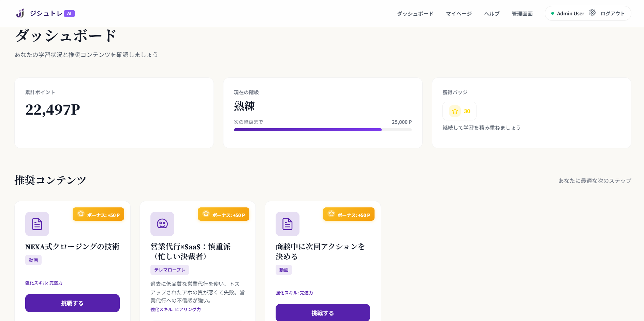Click the green online status dot
Viewport: 644px width, 321px height.
coord(553,13)
